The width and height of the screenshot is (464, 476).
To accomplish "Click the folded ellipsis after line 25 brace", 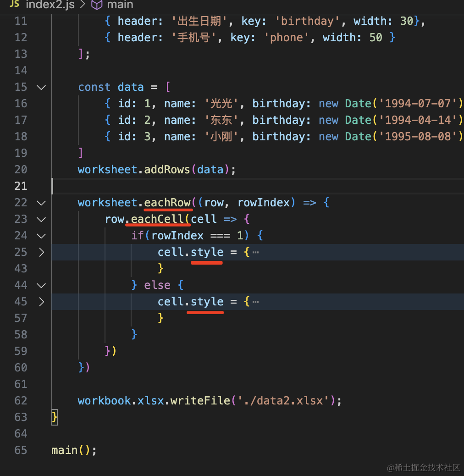I will (255, 252).
